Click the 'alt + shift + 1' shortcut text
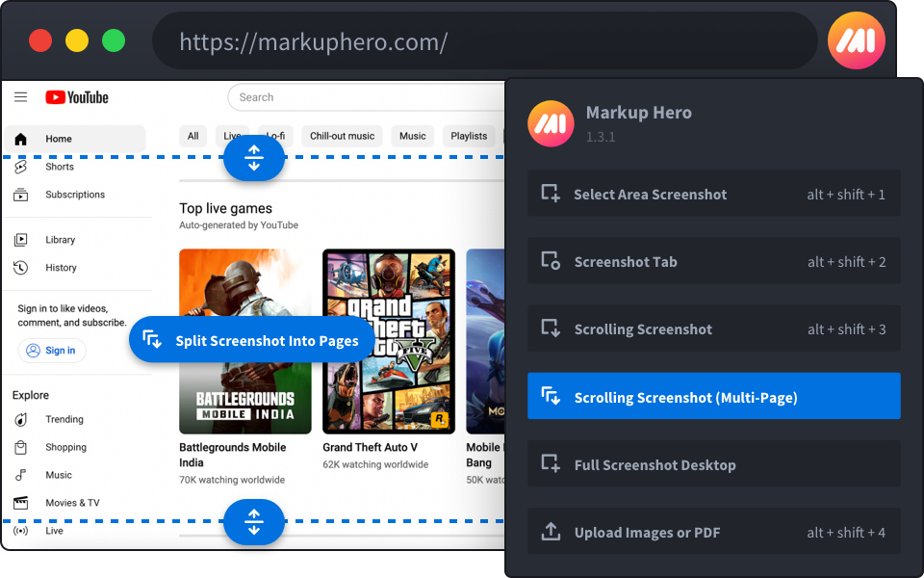This screenshot has height=578, width=924. pos(846,195)
